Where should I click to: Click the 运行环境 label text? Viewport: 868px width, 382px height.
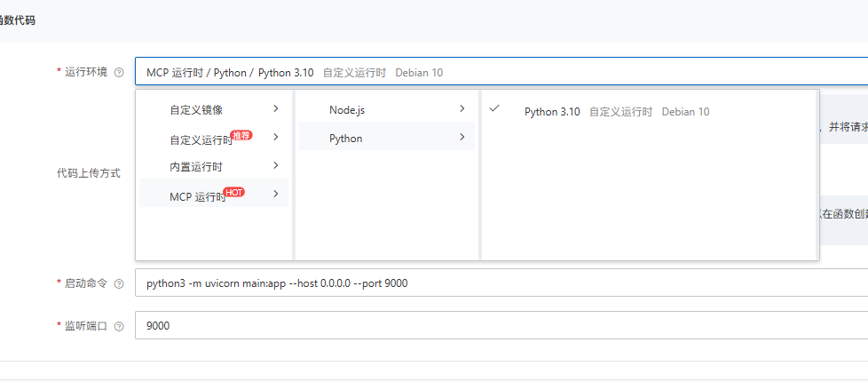86,73
